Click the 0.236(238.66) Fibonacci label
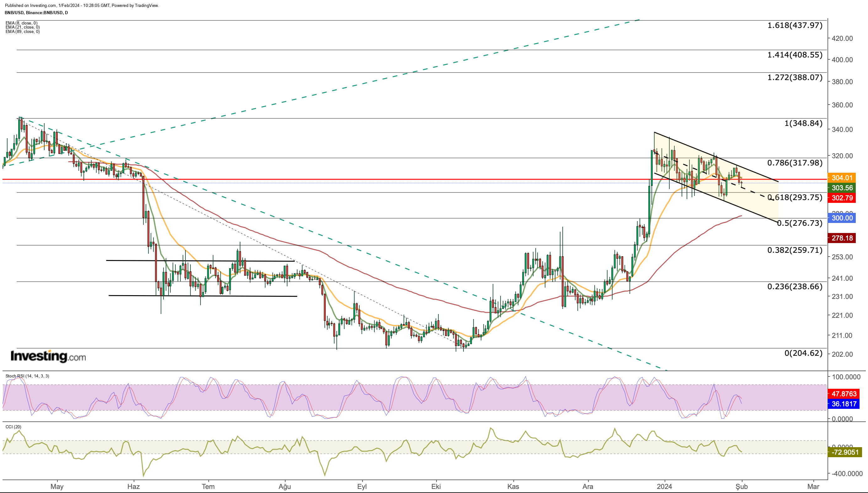 click(795, 287)
